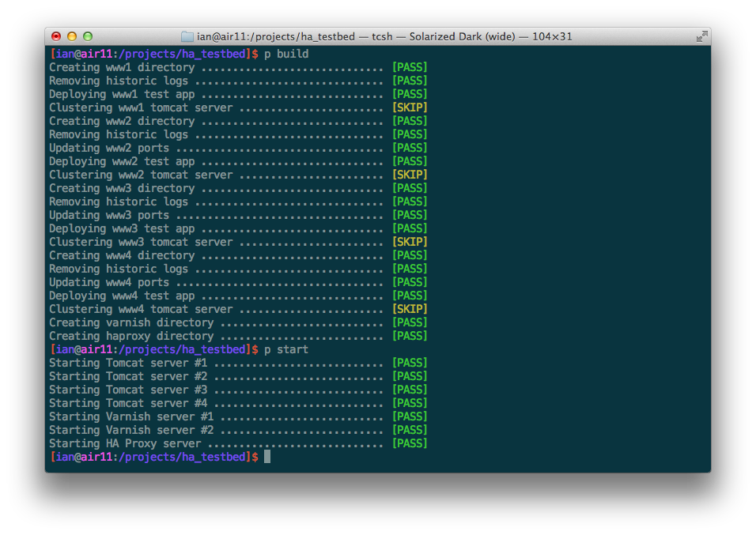Click the SKIP status for Clustering www4
This screenshot has height=535, width=756.
coord(410,309)
